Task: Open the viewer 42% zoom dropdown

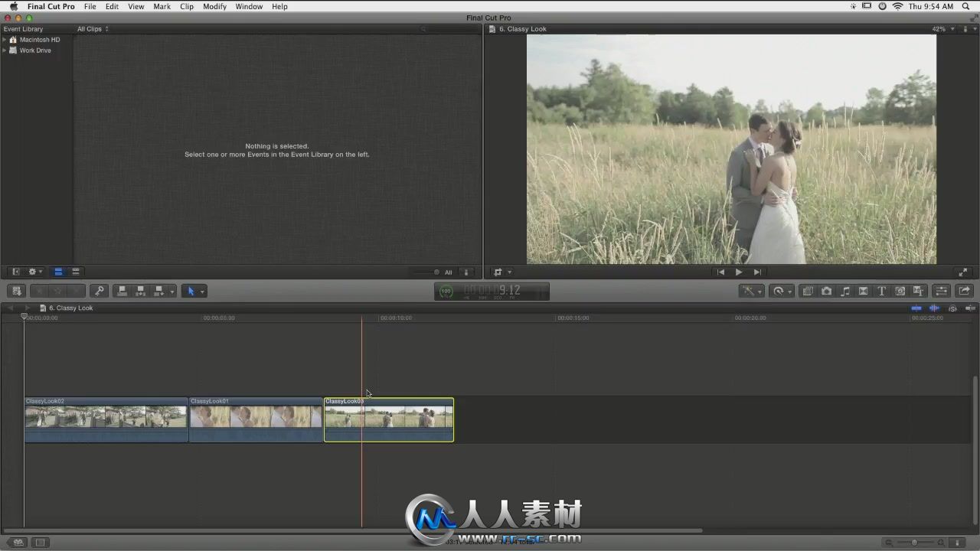Action: (942, 29)
